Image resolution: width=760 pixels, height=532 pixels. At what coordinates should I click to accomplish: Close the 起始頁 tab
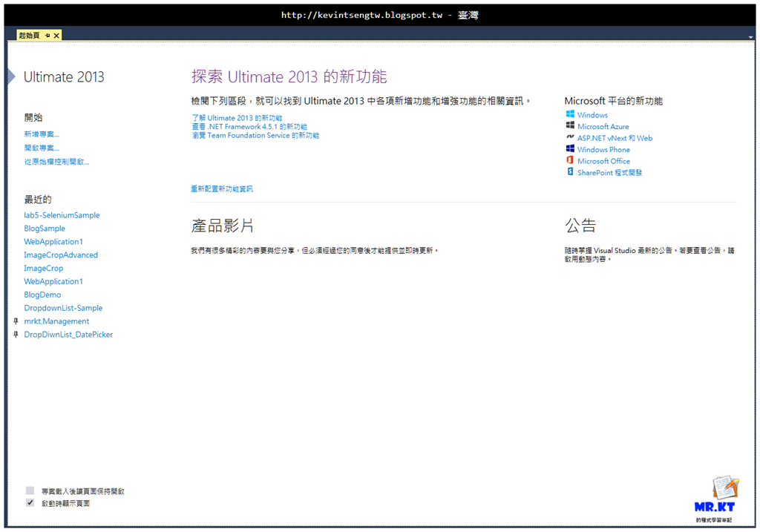coord(56,36)
